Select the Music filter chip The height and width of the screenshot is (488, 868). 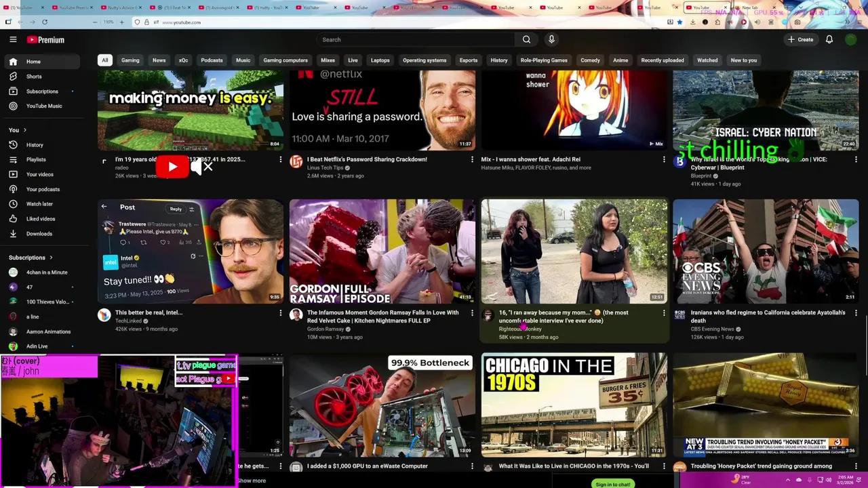[243, 60]
